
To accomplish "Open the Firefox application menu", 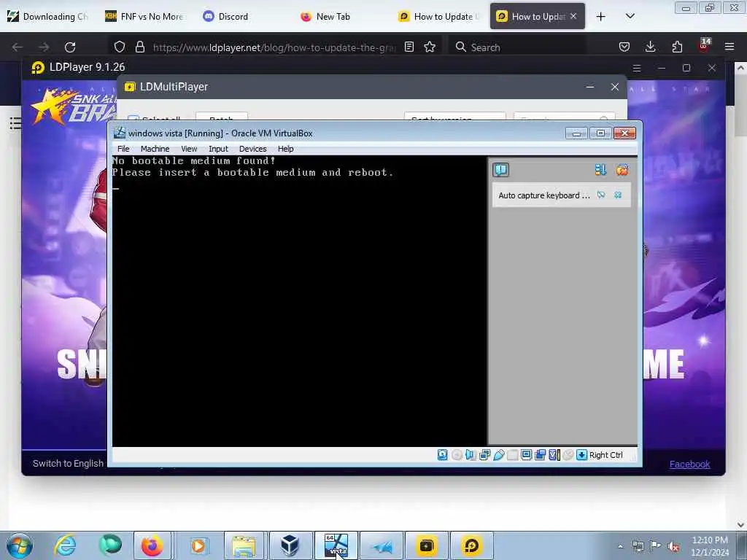I will tap(729, 47).
